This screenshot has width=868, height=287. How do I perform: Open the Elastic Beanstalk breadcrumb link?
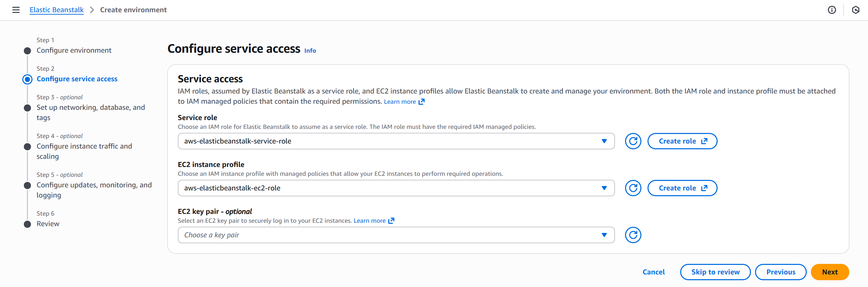click(56, 10)
